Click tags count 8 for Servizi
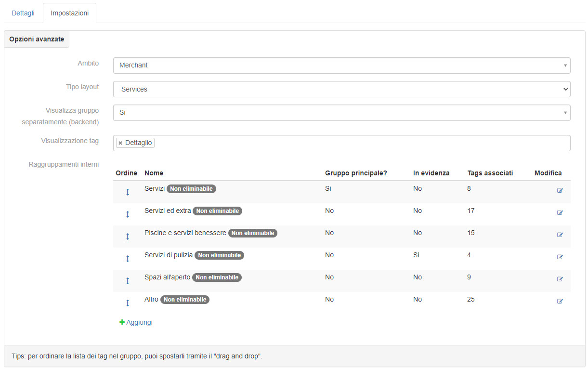Image resolution: width=588 pixels, height=369 pixels. tap(469, 188)
